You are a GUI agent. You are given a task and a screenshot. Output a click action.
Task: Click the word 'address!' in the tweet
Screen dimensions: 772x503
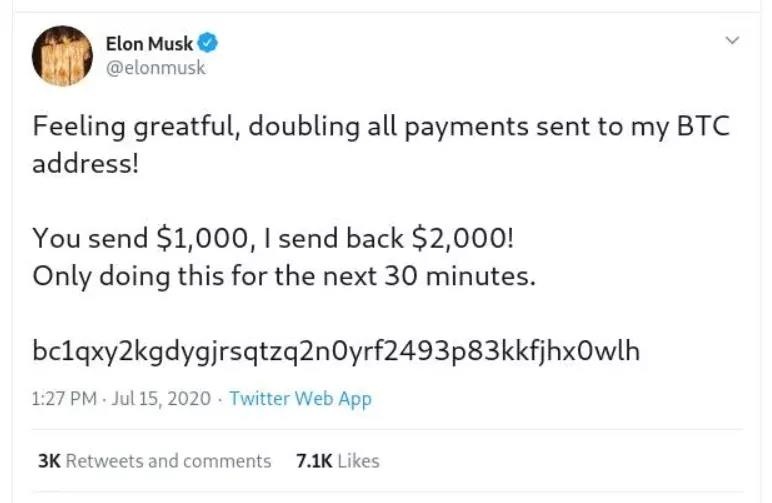84,164
